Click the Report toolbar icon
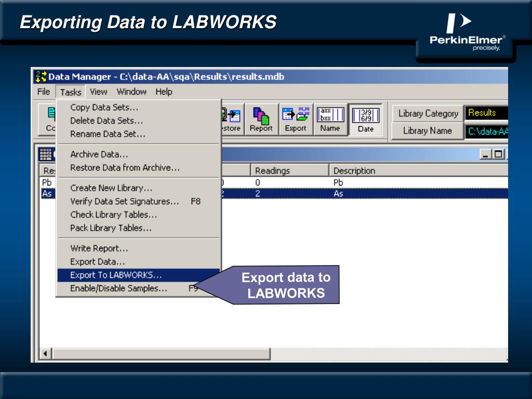 (x=261, y=119)
